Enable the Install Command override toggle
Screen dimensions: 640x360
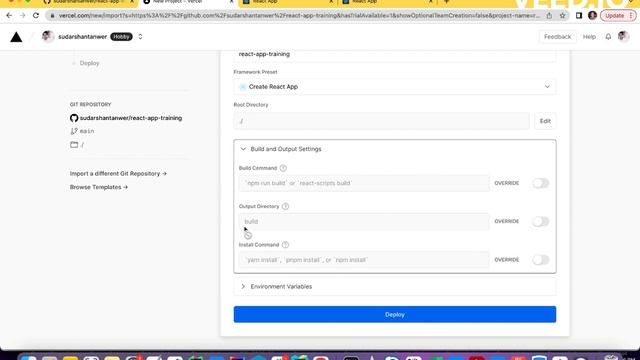540,260
